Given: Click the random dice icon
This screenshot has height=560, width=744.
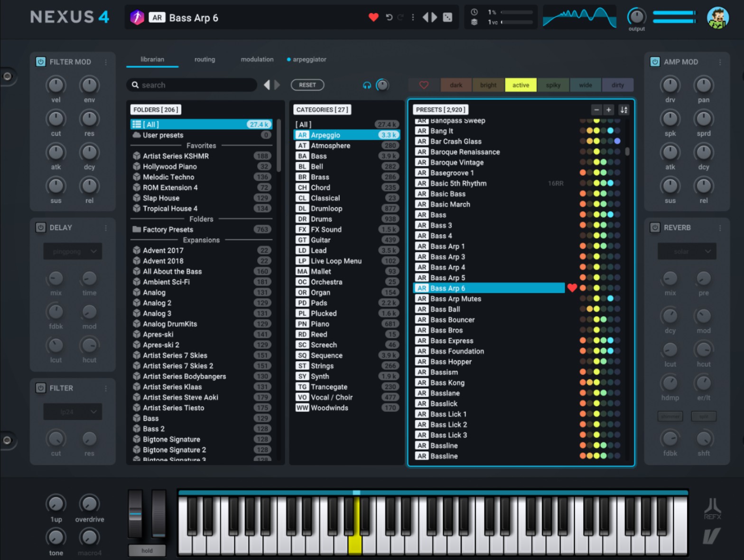Looking at the screenshot, I should click(x=447, y=18).
